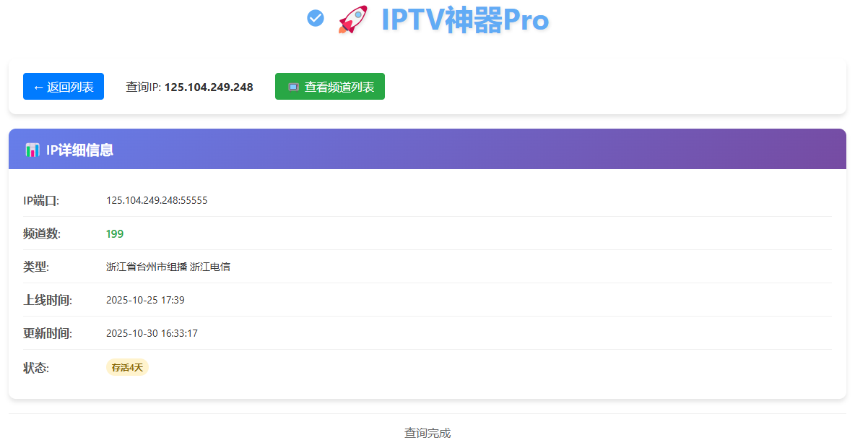Click the 返回列表 back button
This screenshot has width=868, height=443.
pos(63,86)
